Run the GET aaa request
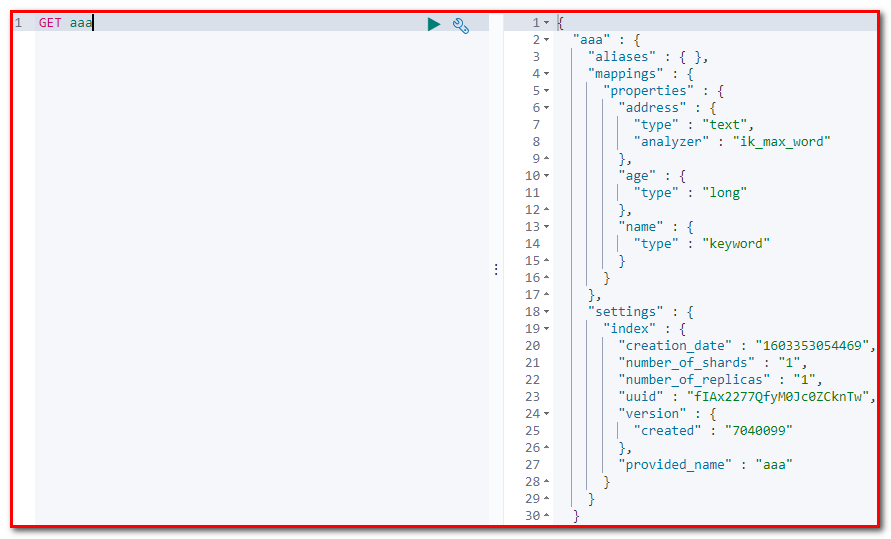The width and height of the screenshot is (891, 539). pos(434,24)
